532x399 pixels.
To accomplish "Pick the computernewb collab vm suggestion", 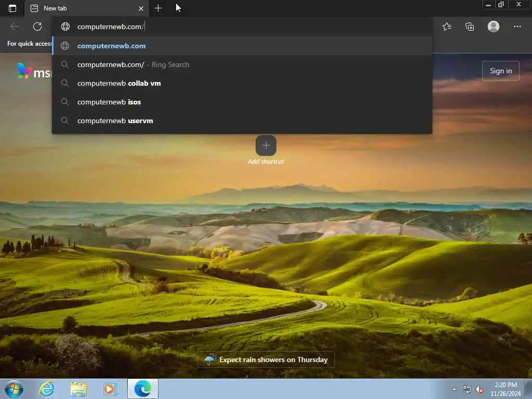I will 242,83.
